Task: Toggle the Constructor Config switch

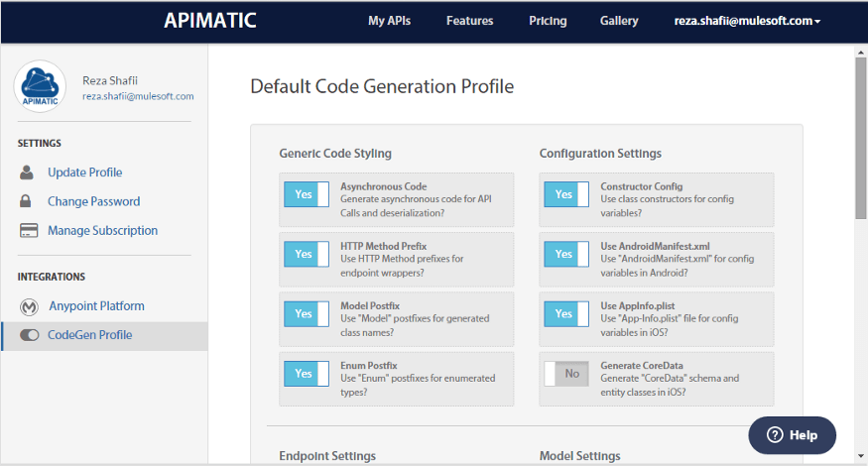Action: point(566,194)
